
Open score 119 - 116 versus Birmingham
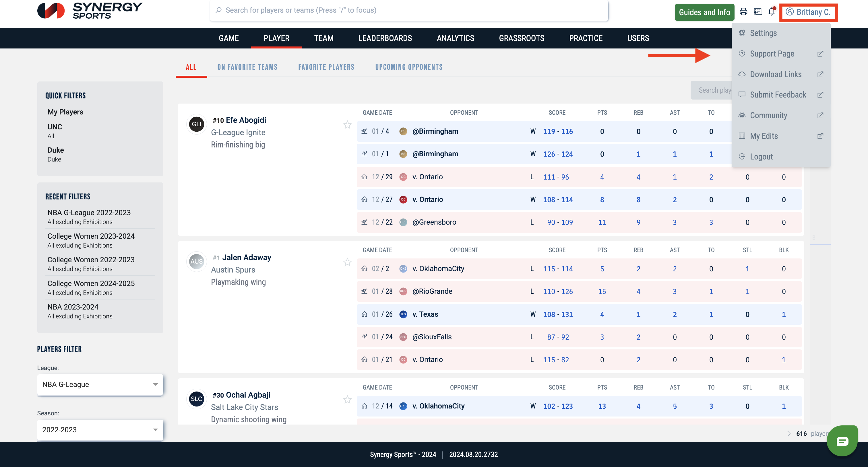(558, 131)
